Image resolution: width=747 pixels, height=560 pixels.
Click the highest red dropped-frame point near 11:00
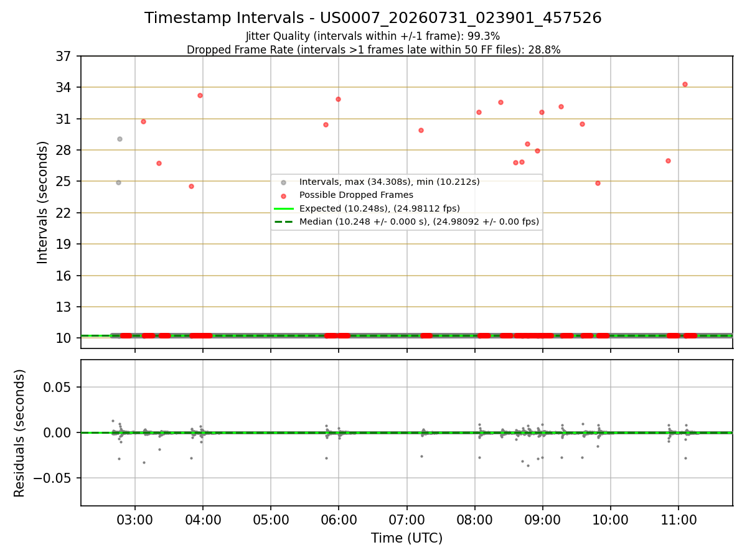[x=685, y=84]
